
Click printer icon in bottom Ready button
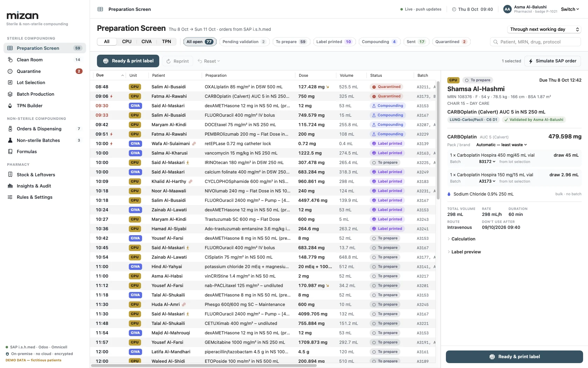[x=492, y=356]
